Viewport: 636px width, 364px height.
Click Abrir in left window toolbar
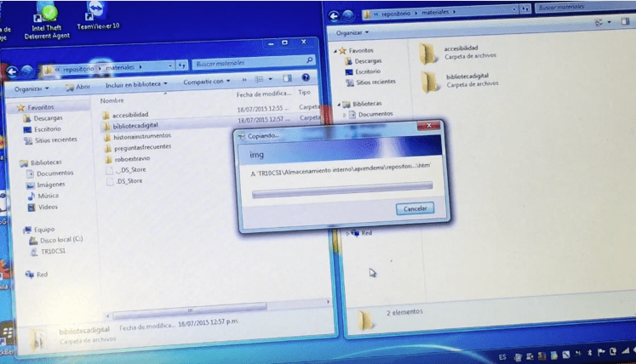[77, 87]
